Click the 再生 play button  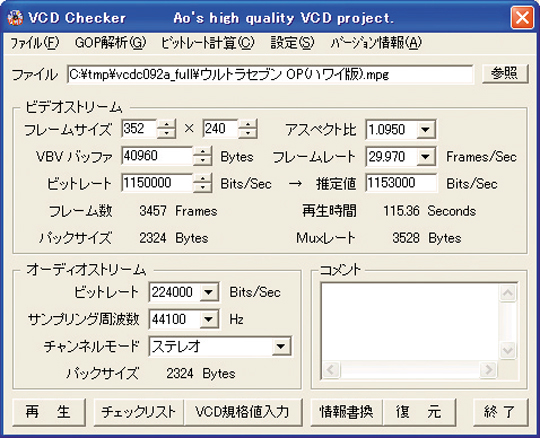(x=49, y=412)
